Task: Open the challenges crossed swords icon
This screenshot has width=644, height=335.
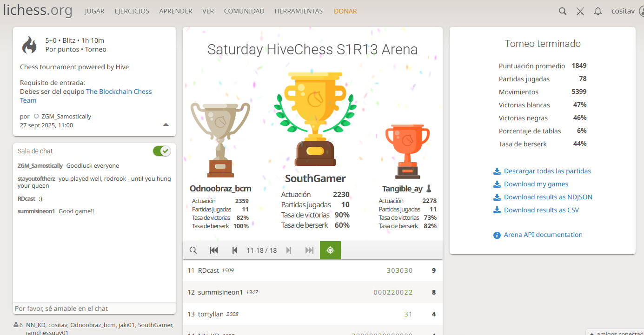Action: pyautogui.click(x=580, y=12)
